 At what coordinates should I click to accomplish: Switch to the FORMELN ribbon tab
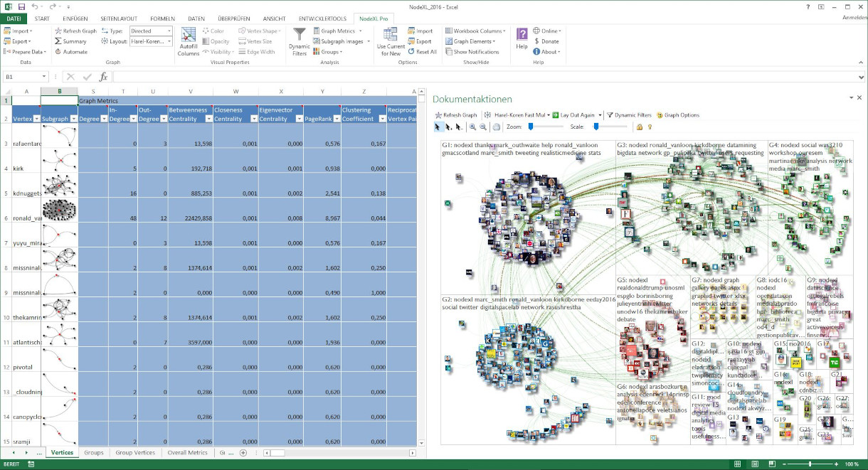pos(162,18)
